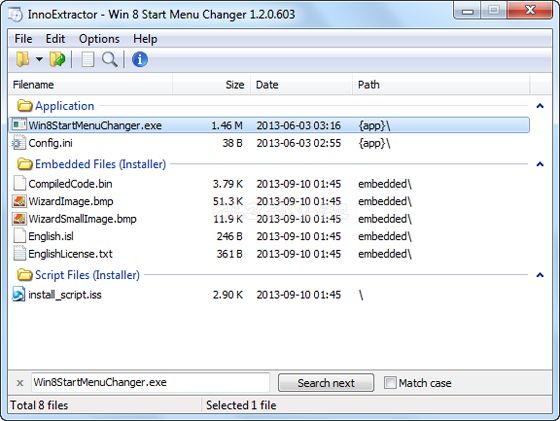Enable the Match case checkbox
The height and width of the screenshot is (421, 560).
pyautogui.click(x=390, y=383)
